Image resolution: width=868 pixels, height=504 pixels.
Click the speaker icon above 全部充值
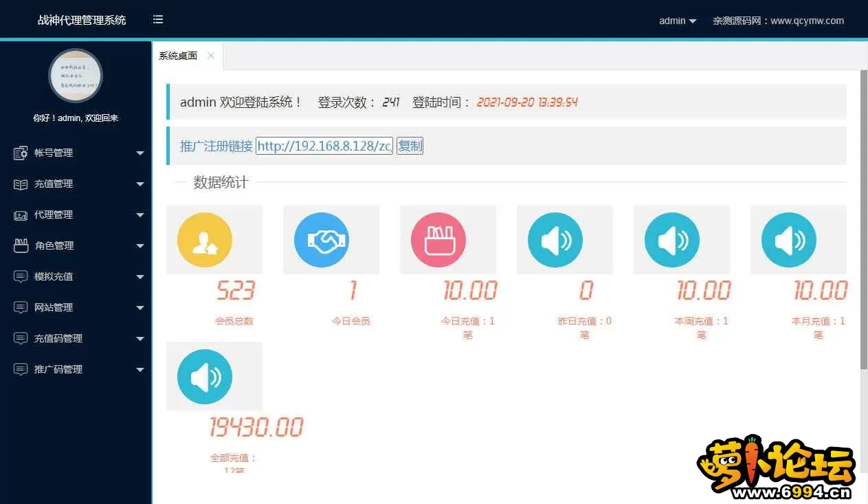click(205, 377)
